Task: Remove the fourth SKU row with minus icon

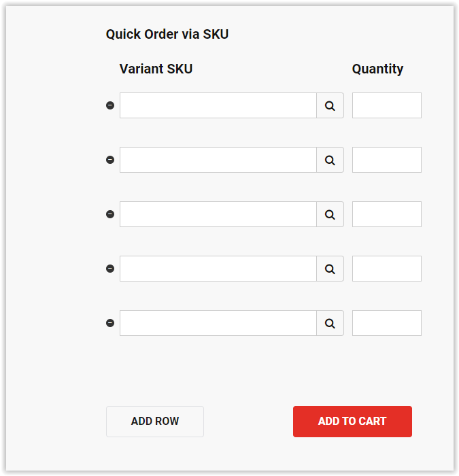Action: [x=110, y=269]
